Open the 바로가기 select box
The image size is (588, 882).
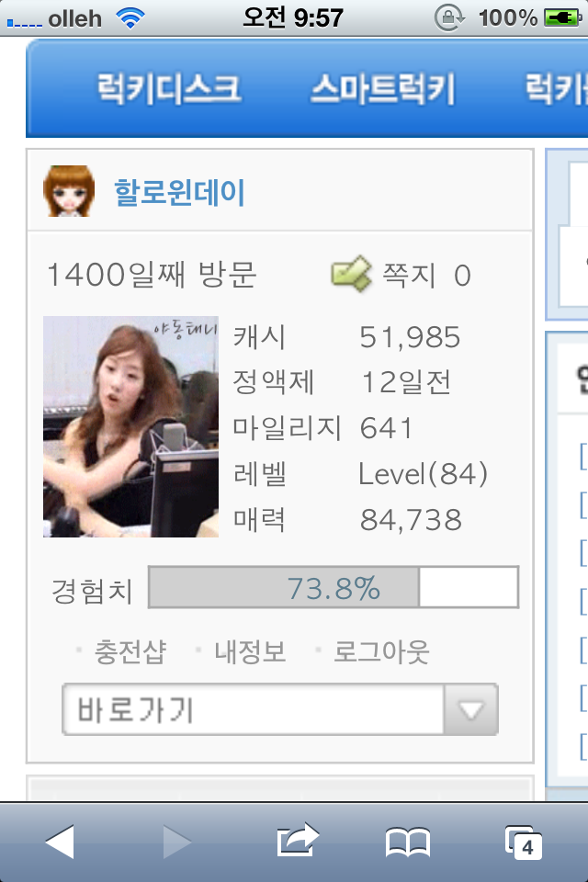pyautogui.click(x=280, y=710)
